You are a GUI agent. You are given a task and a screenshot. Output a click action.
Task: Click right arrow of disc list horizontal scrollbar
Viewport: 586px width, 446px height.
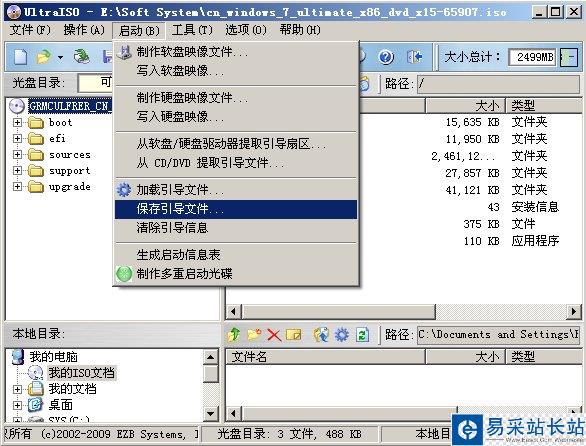point(574,311)
